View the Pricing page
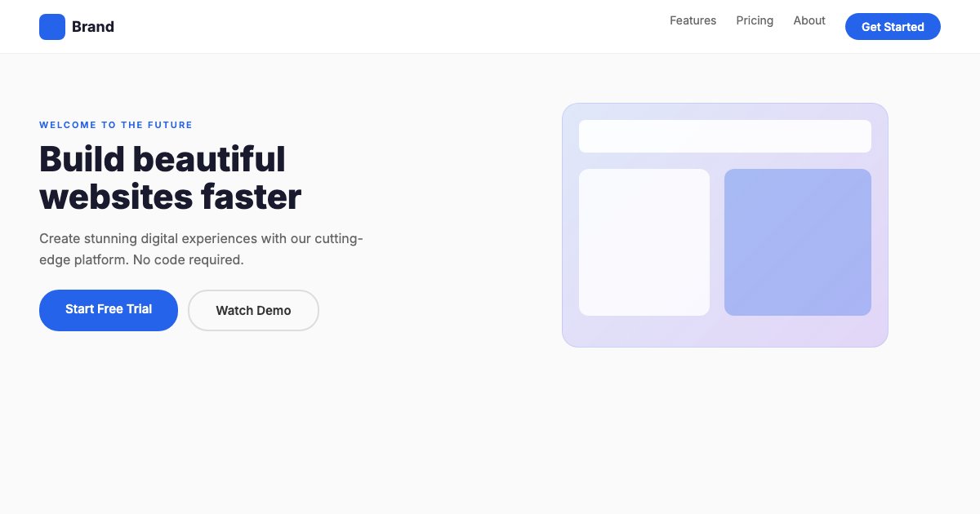Image resolution: width=980 pixels, height=514 pixels. [755, 20]
